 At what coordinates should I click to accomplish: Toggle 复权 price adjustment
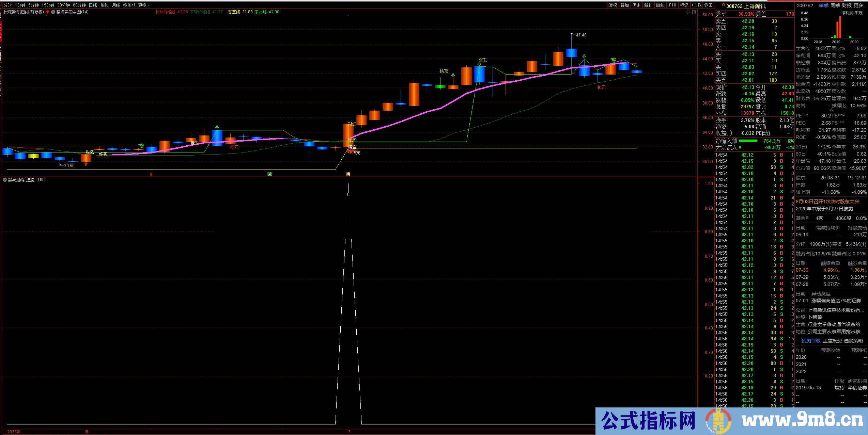tap(613, 5)
